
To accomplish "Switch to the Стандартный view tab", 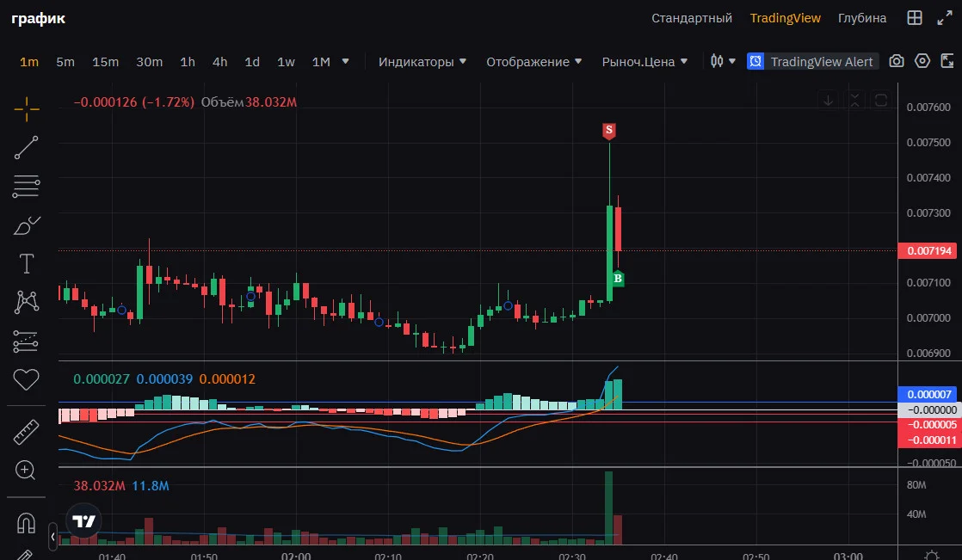I will [692, 18].
